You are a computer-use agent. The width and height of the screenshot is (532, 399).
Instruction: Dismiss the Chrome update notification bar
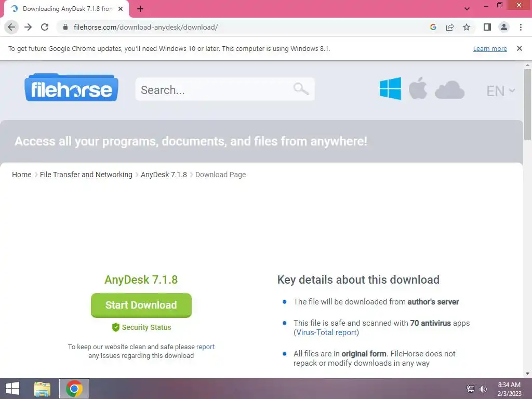519,48
